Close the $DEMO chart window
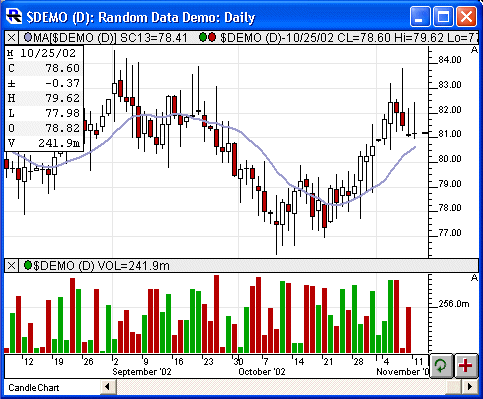Viewport: 483px width, 399px height. (x=466, y=17)
